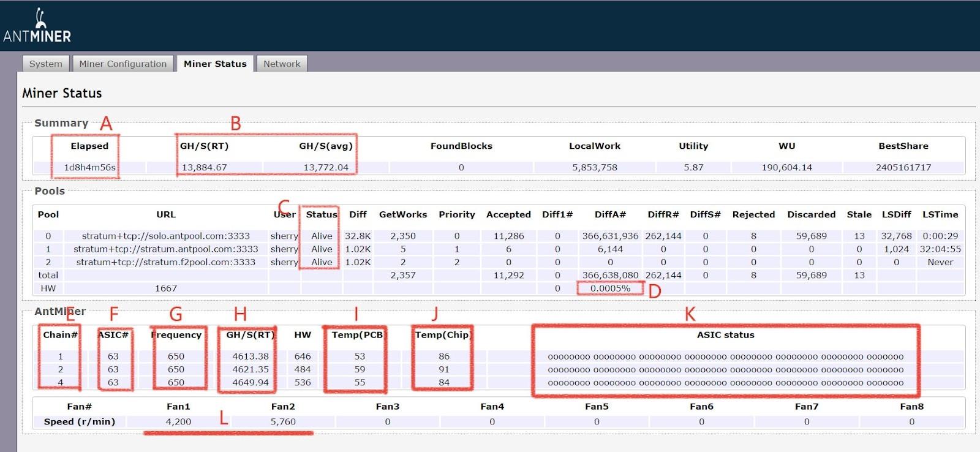980x452 pixels.
Task: Click the LSTime column header in Pools
Action: pyautogui.click(x=940, y=214)
